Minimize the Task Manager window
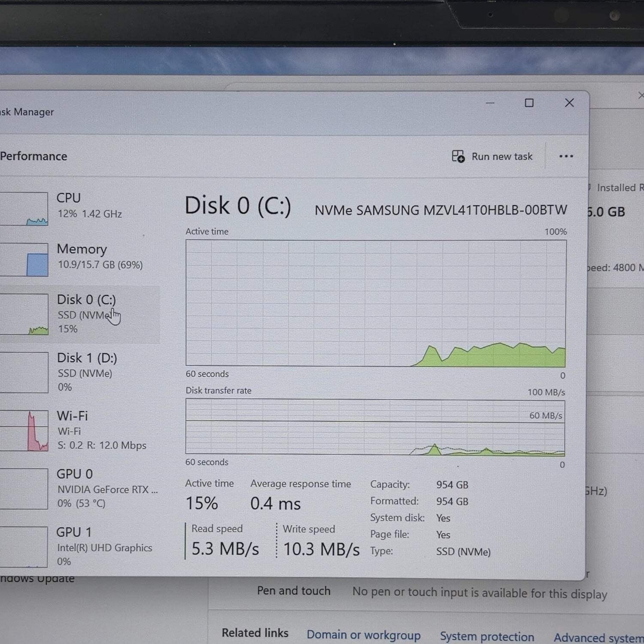Viewport: 644px width, 644px height. (490, 103)
